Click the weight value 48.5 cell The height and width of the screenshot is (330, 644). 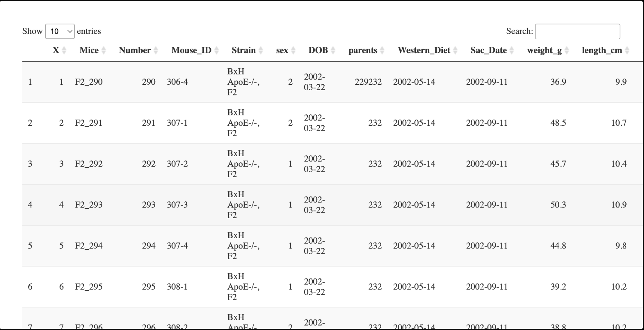point(558,123)
